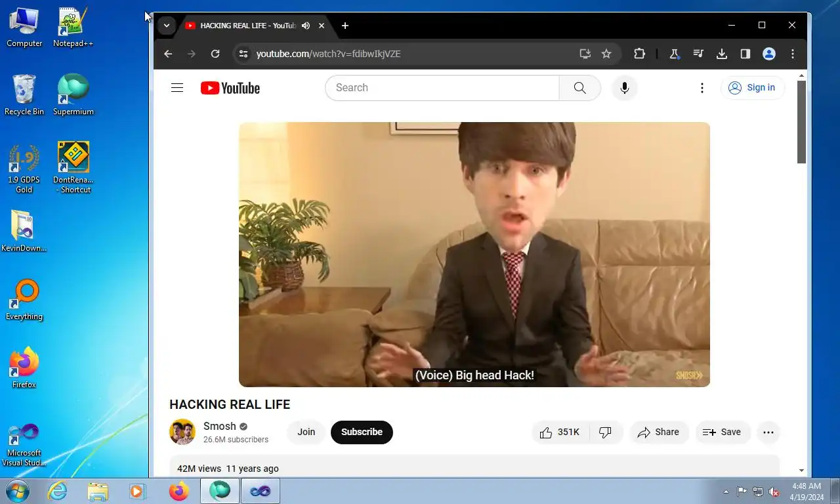Install app icon in address bar
Screen dimensions: 840x504
click(x=585, y=54)
